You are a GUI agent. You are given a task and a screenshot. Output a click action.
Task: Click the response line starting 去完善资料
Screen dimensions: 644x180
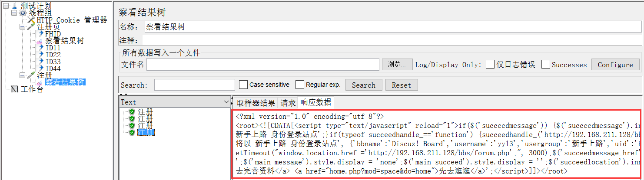click(x=402, y=171)
